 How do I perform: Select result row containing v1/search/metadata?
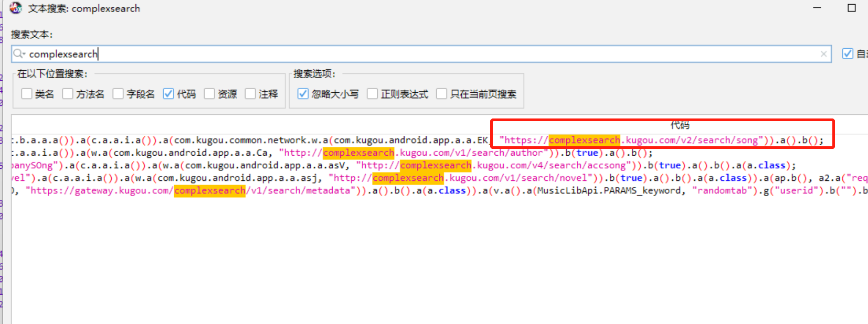pos(440,190)
